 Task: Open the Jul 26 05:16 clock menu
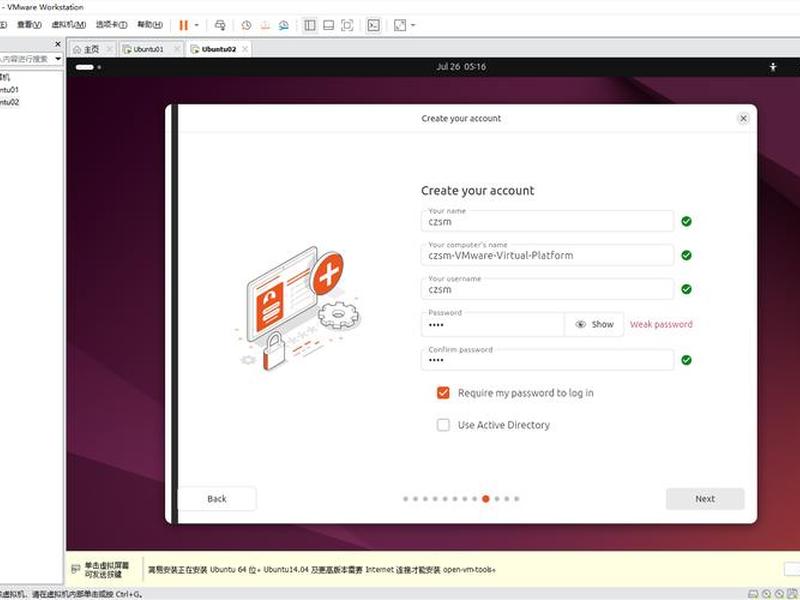click(461, 67)
